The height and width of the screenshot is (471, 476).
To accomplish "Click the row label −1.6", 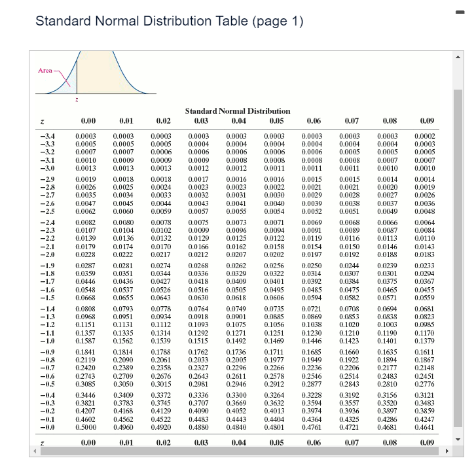I will [48, 290].
